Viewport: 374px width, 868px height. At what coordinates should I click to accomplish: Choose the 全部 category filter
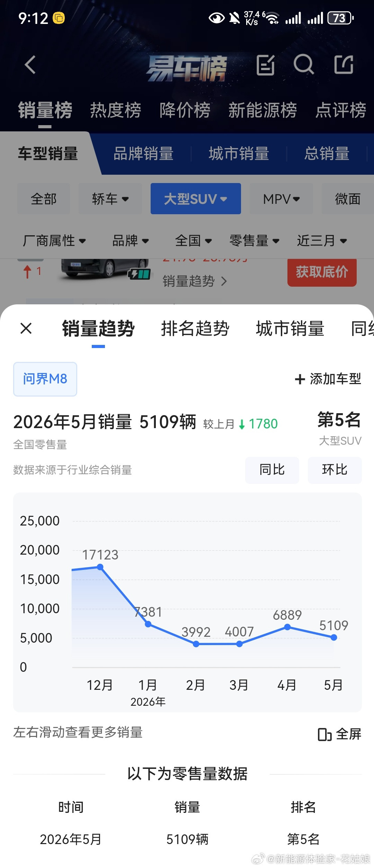point(44,199)
